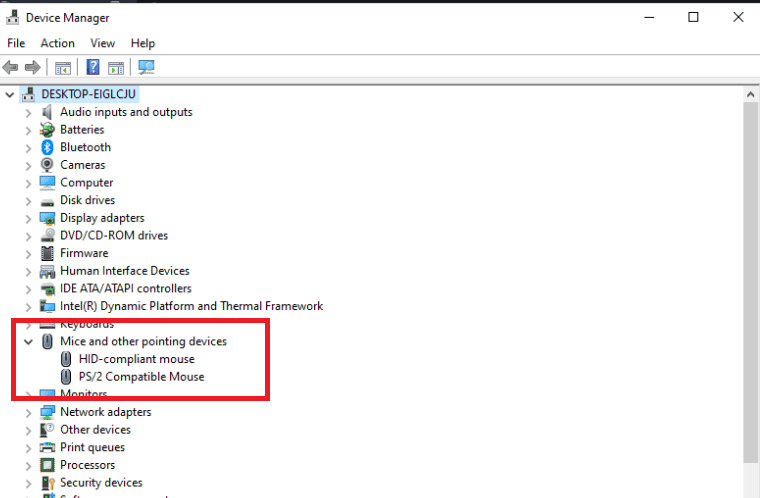Click the Other devices question-mark icon
The width and height of the screenshot is (760, 498).
tap(47, 430)
